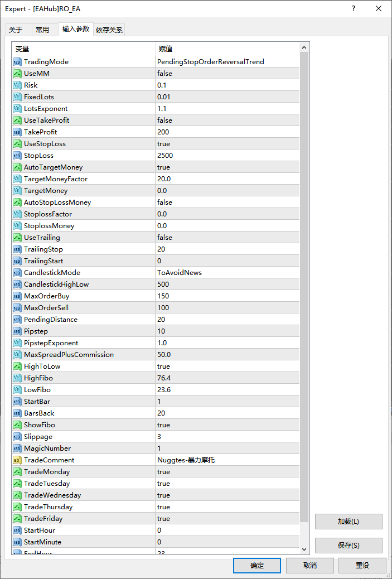This screenshot has width=392, height=579.
Task: Click the boolean icon beside UseStopLoss
Action: point(17,144)
